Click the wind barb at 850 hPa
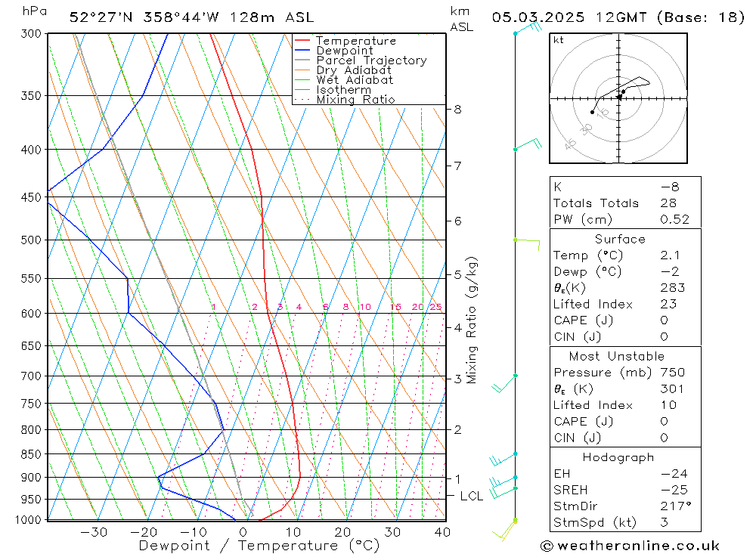This screenshot has height=554, width=756. [x=503, y=459]
